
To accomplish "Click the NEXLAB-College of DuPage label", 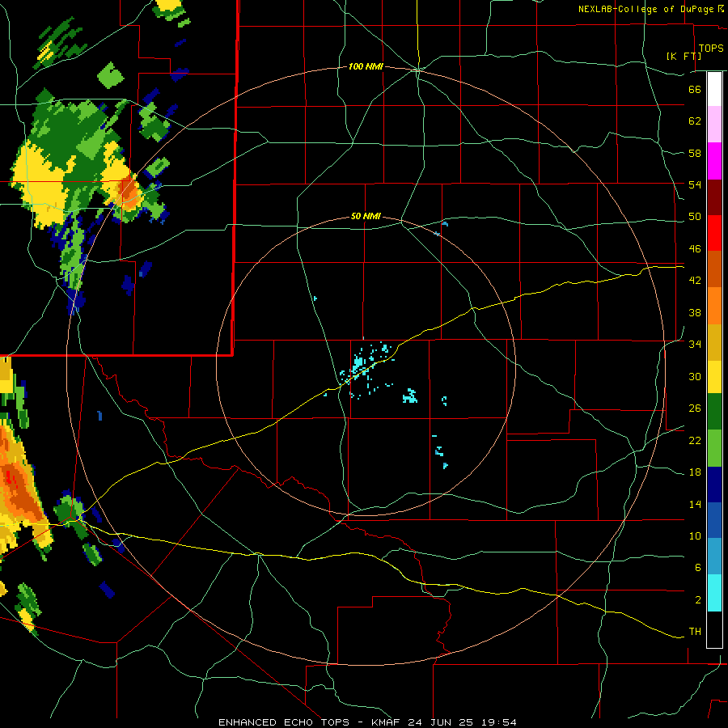I will point(646,9).
